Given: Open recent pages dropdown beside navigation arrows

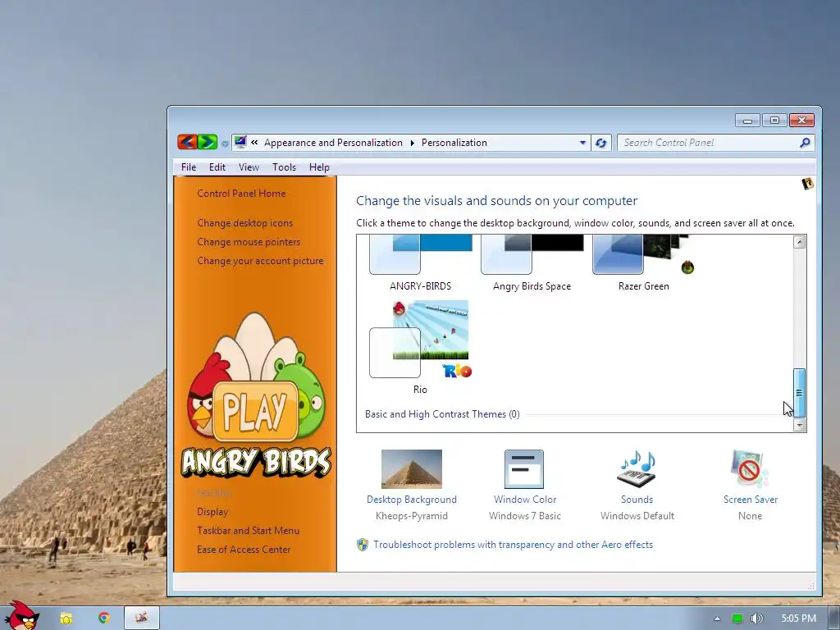Looking at the screenshot, I should (225, 143).
